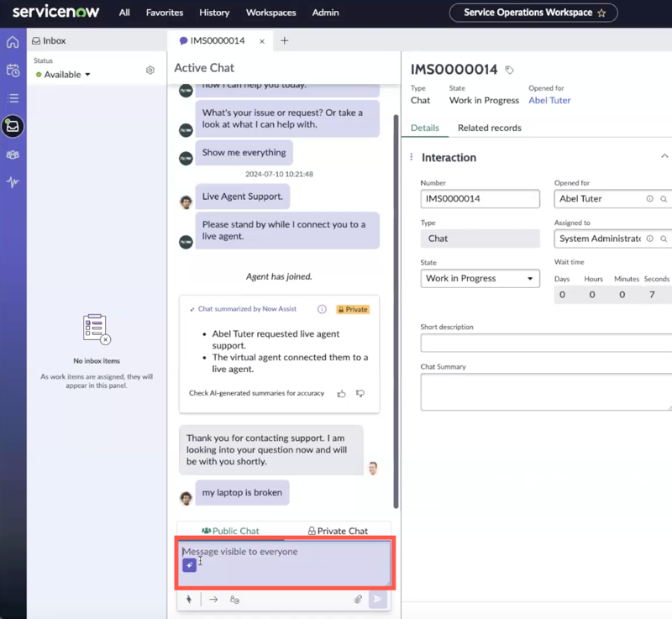Image resolution: width=672 pixels, height=619 pixels.
Task: Click info icon in Assigned to field
Action: [649, 239]
